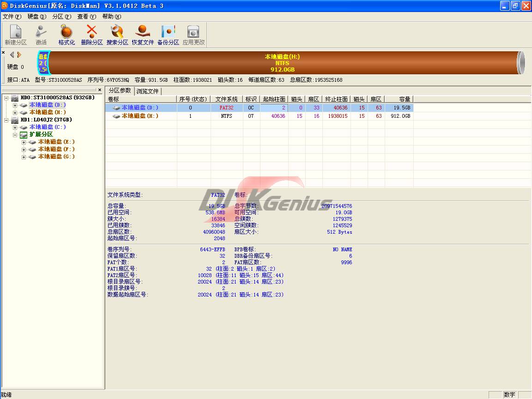Click the 激活 activate partition toolbar icon

41,35
